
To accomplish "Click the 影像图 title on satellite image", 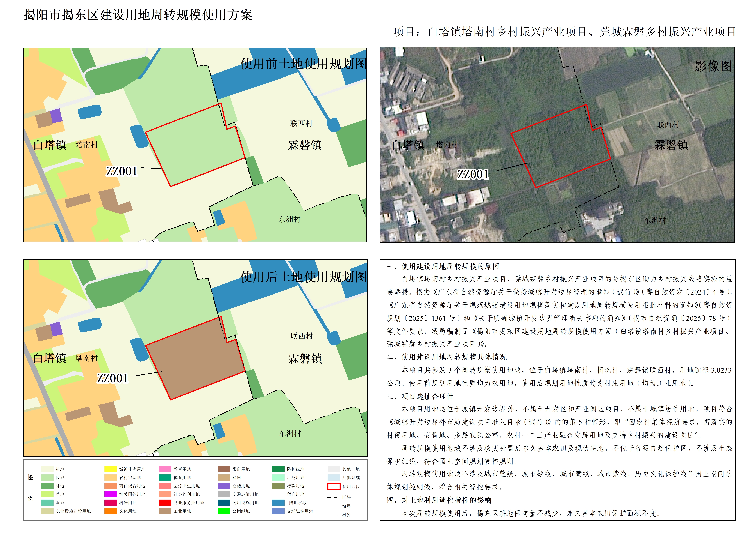I will (x=713, y=66).
